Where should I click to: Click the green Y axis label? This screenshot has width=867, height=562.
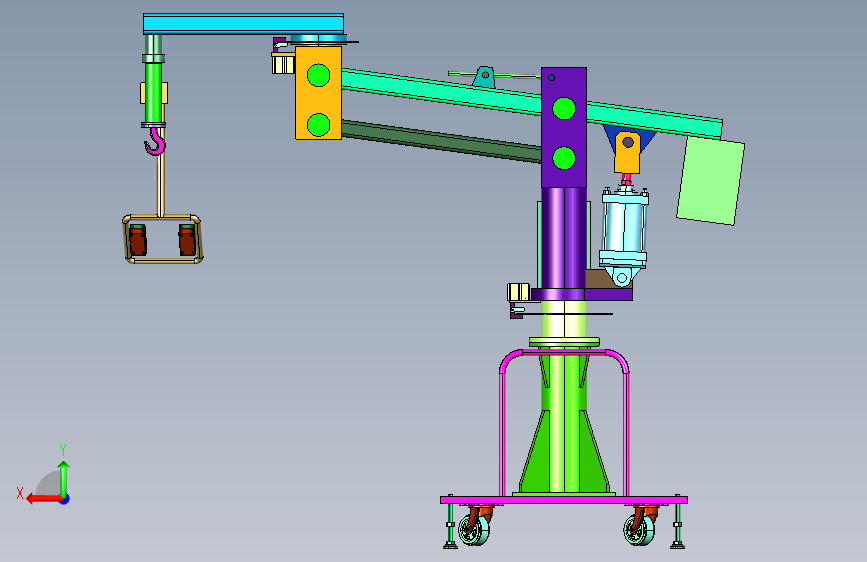coord(63,449)
